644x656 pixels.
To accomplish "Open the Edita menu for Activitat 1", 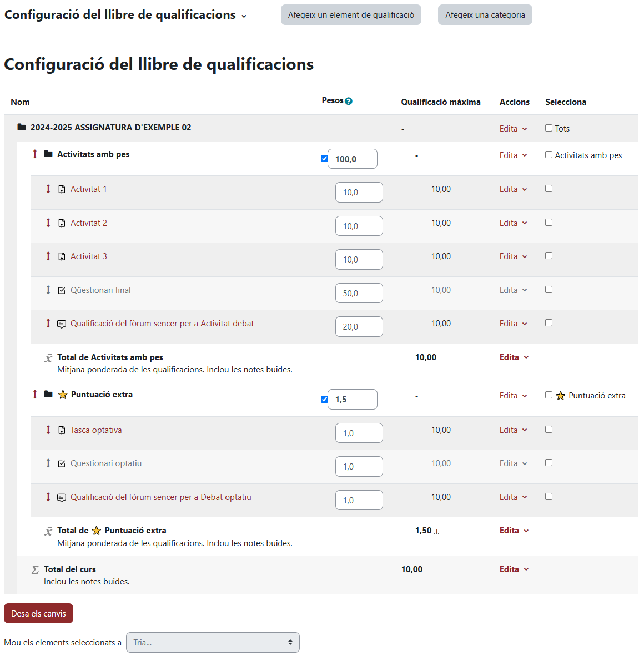I will [x=513, y=189].
